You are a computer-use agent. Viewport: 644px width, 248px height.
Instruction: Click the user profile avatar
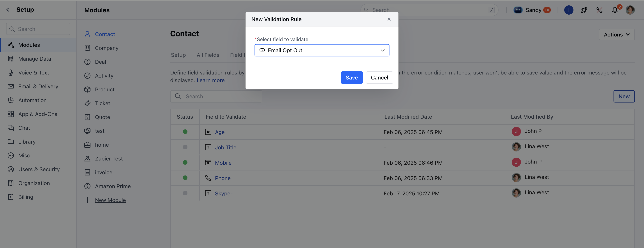coord(630,10)
